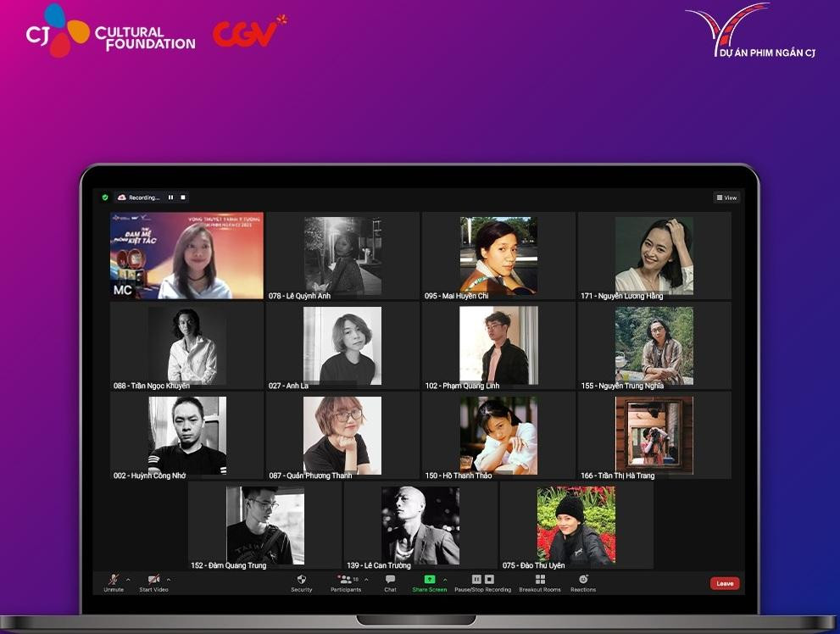Select participant tile 095 - Mai Huyền Chi
Screen dimensions: 840x634
(498, 256)
